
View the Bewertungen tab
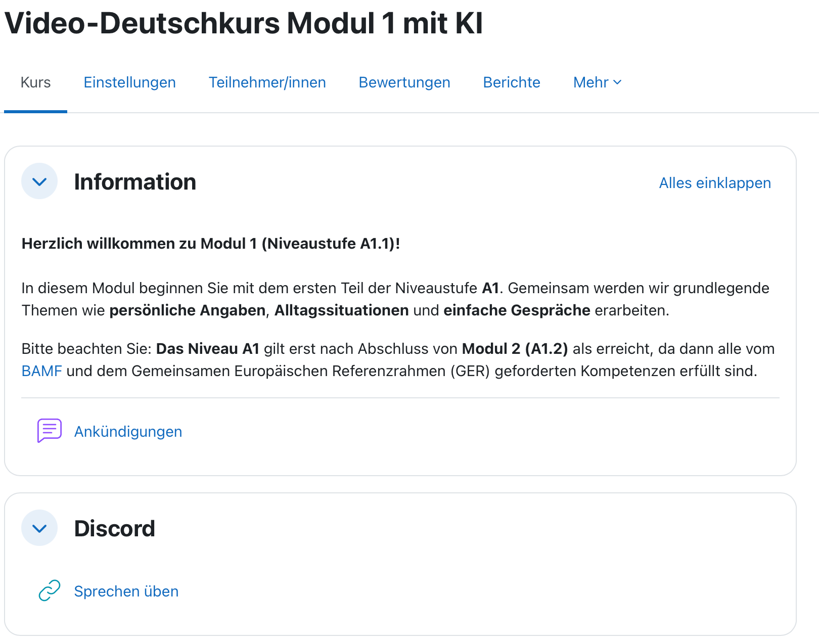404,82
